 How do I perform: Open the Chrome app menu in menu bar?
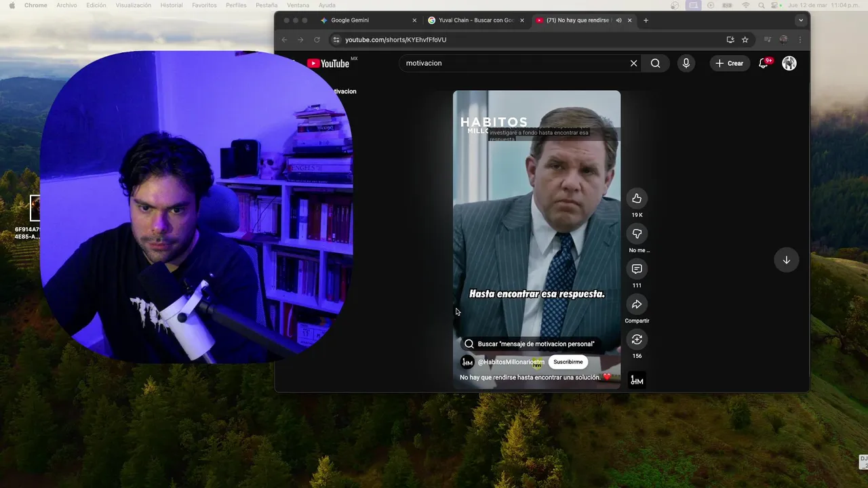pos(35,5)
